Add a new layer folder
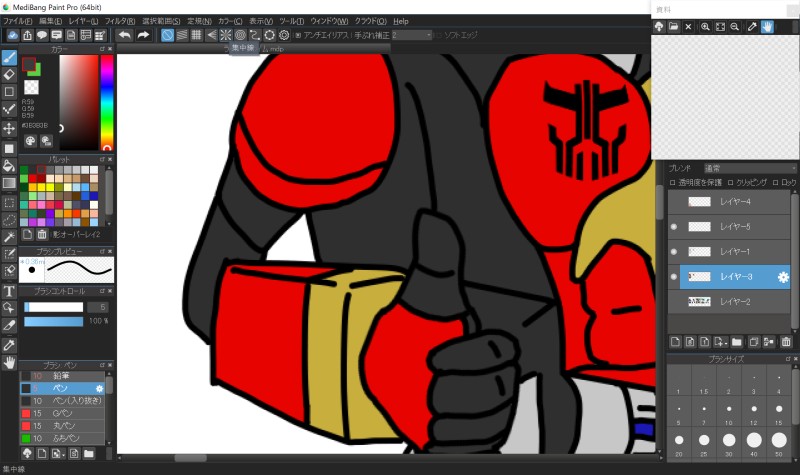Image resolution: width=800 pixels, height=475 pixels. pos(737,342)
